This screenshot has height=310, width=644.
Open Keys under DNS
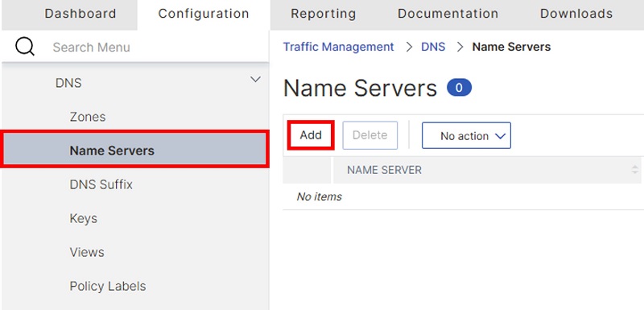(84, 218)
